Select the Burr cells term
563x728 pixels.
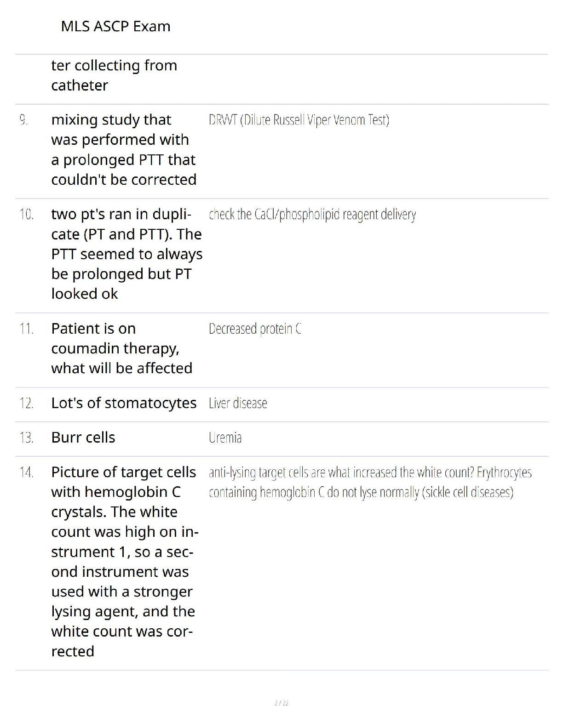[x=83, y=438]
